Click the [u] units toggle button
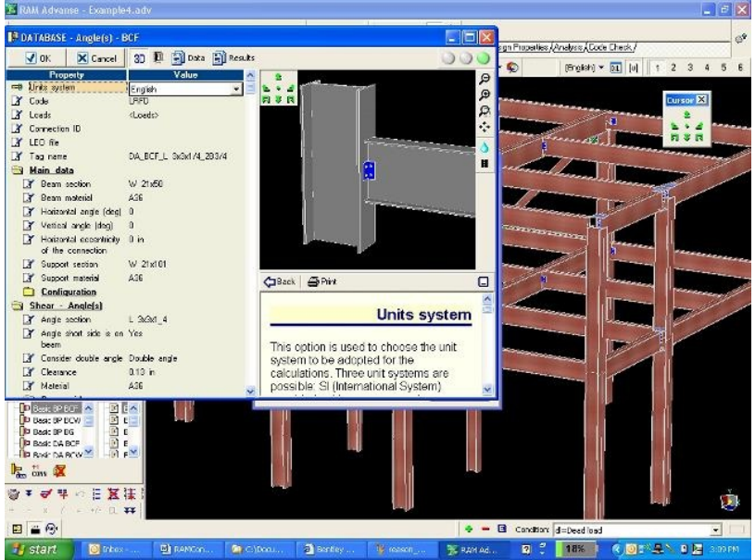This screenshot has width=755, height=560. pos(633,68)
